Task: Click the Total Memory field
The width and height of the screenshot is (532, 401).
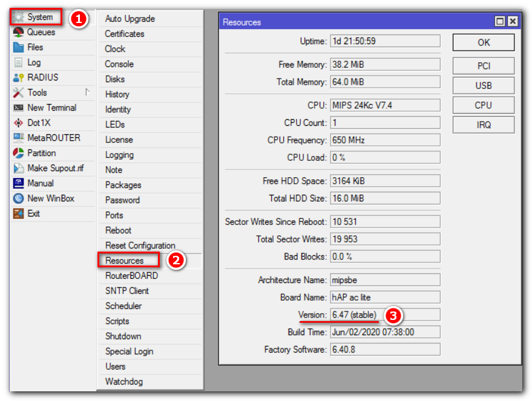Action: click(x=385, y=82)
